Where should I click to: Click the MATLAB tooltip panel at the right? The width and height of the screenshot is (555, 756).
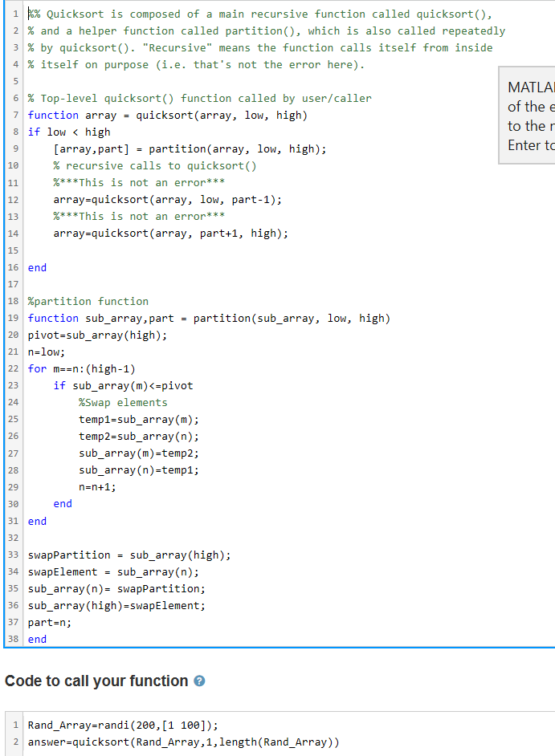tap(527, 116)
